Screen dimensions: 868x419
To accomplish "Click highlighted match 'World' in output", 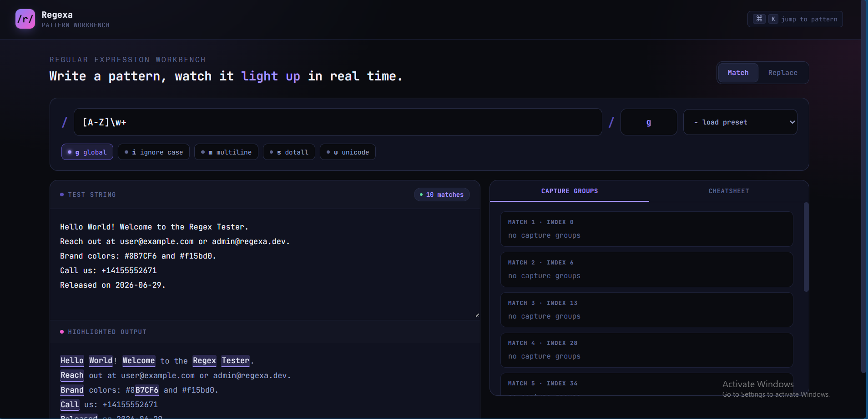I will tap(101, 361).
